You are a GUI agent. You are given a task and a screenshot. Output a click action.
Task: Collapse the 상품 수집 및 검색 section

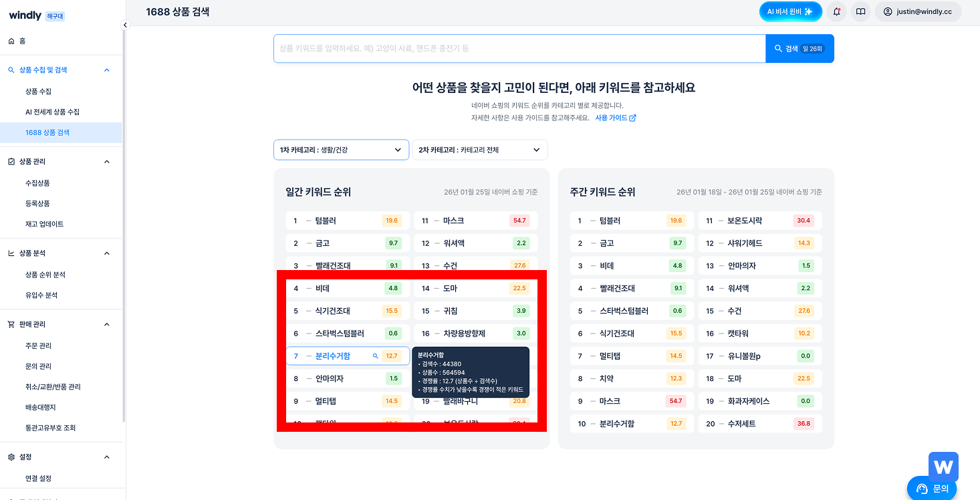(x=106, y=70)
